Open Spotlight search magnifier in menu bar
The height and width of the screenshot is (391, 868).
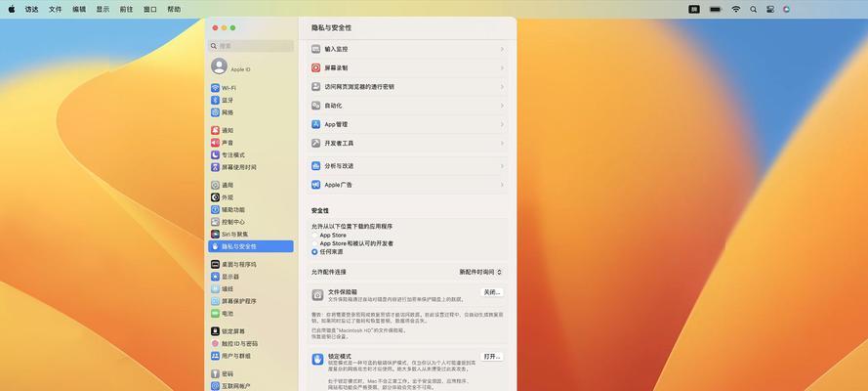coord(754,10)
